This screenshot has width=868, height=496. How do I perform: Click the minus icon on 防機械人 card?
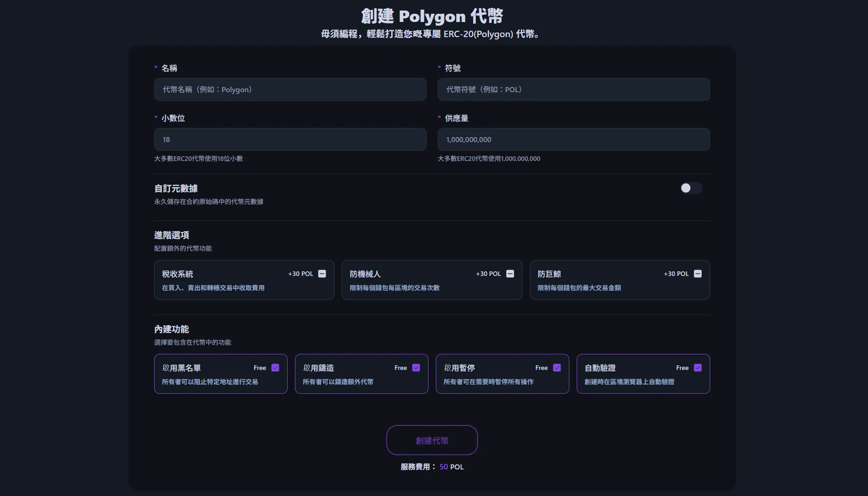coord(510,274)
